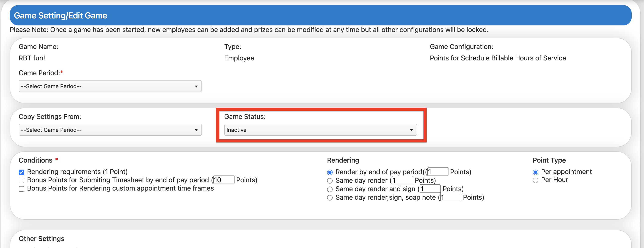Select Render by end of pay period
The width and height of the screenshot is (644, 248).
coord(330,172)
